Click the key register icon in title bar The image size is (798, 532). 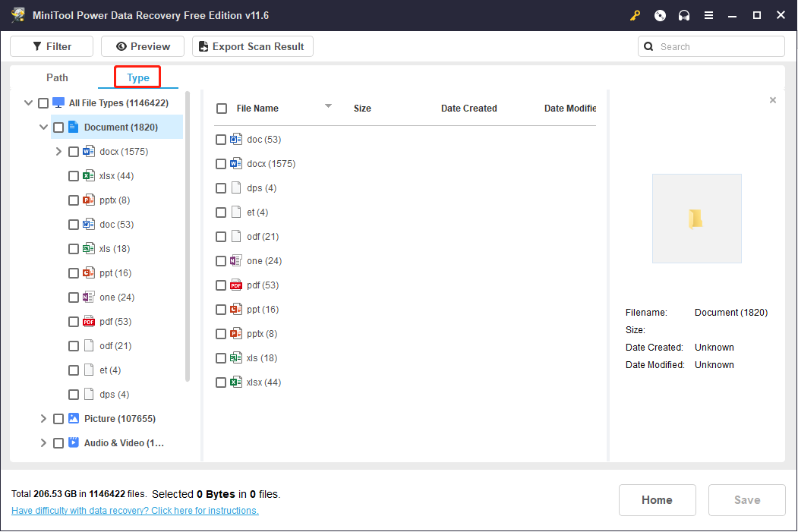[636, 15]
